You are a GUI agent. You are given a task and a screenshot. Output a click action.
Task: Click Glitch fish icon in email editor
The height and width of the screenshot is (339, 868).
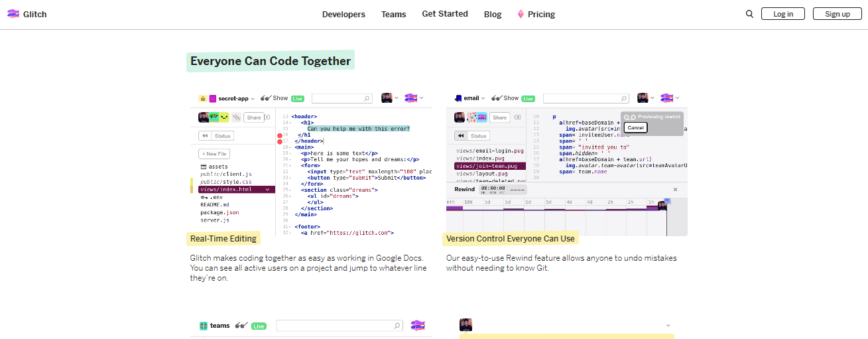click(x=666, y=98)
